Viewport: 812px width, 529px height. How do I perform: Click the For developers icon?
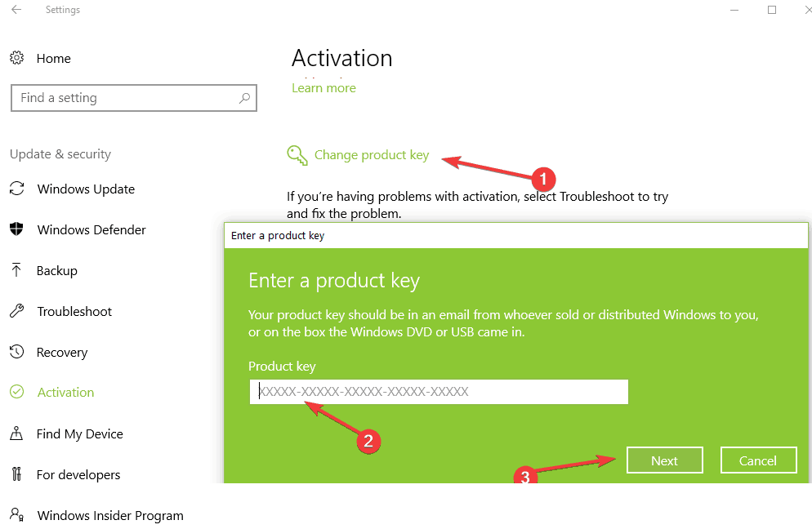tap(17, 474)
